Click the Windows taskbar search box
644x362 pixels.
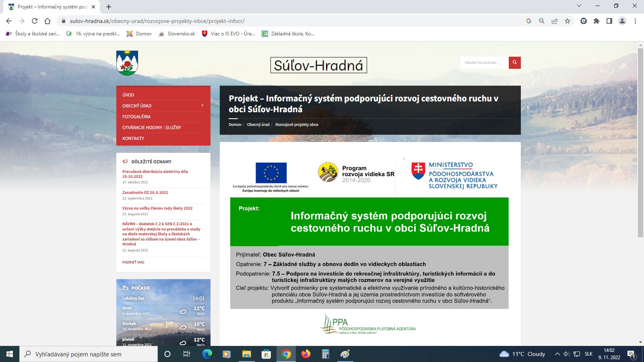(x=88, y=354)
